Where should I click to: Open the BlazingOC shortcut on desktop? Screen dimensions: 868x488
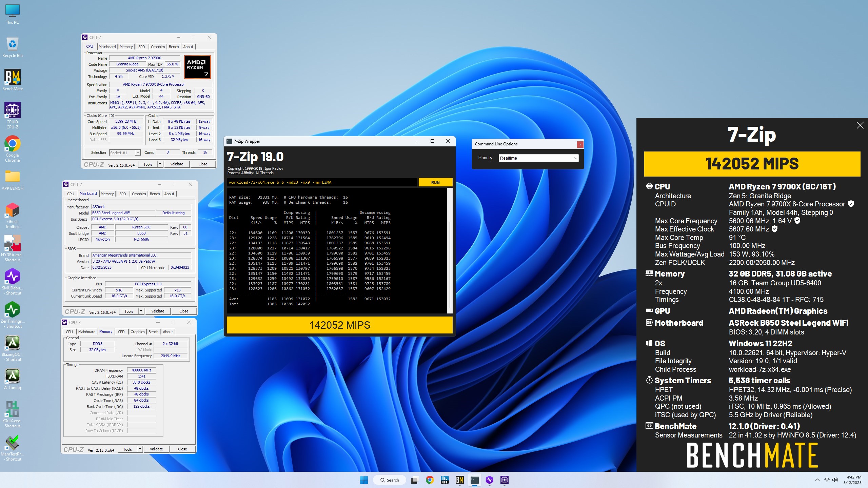(13, 348)
